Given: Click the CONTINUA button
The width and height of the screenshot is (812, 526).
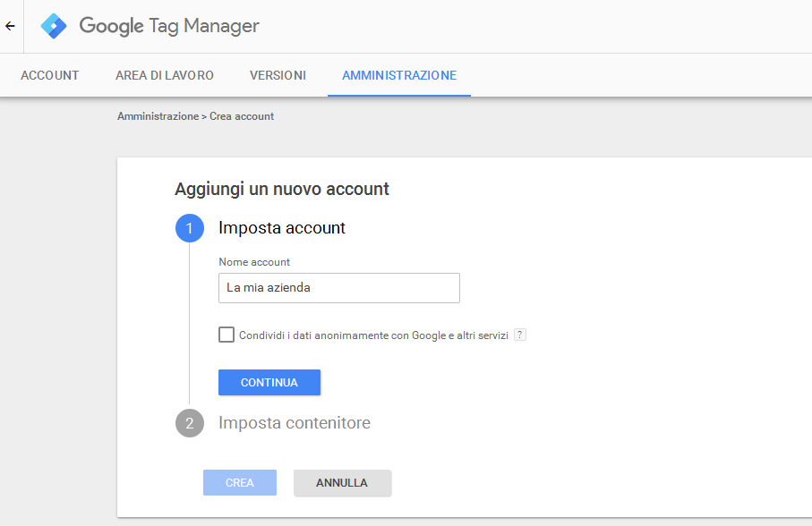Looking at the screenshot, I should (269, 383).
